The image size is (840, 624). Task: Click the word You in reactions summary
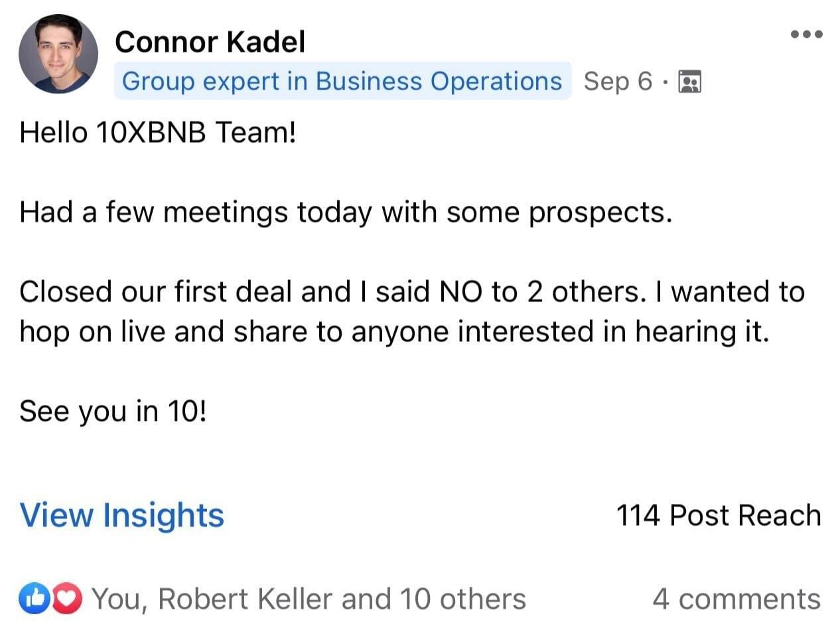[x=113, y=599]
